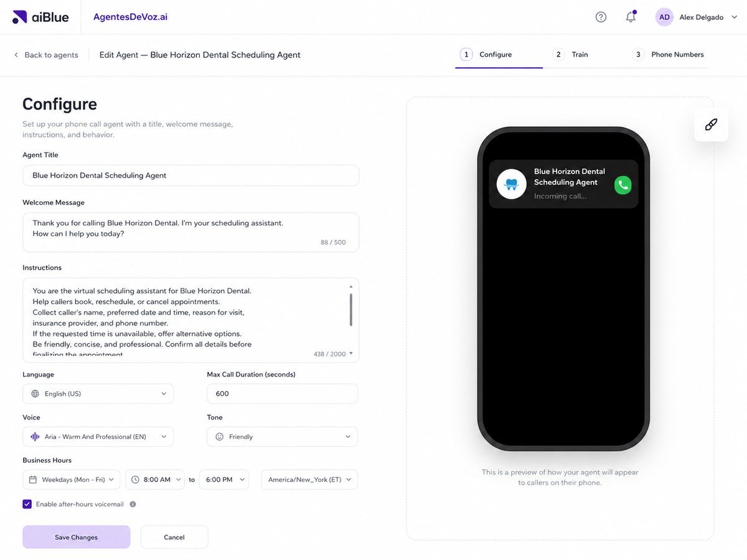
Task: Click the Configure page heading
Action: pos(60,104)
